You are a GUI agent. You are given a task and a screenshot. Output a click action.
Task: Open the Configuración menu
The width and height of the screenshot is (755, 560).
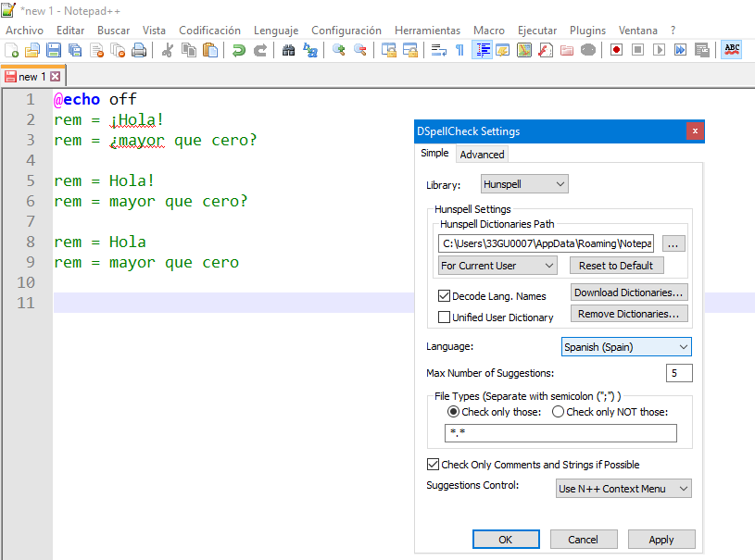(x=346, y=31)
